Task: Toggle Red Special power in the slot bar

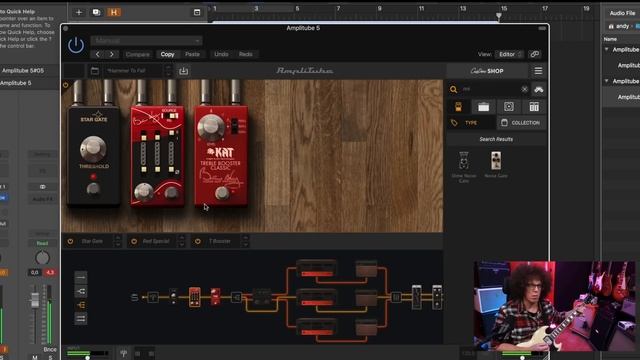Action: tap(134, 241)
